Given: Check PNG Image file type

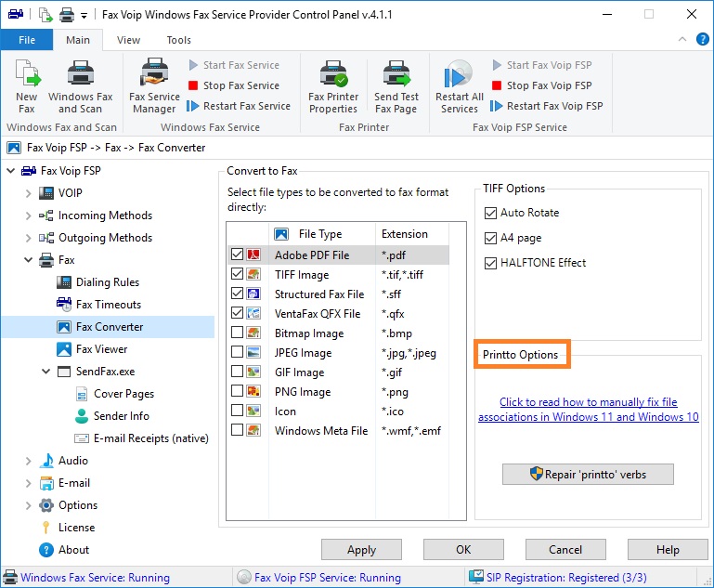Looking at the screenshot, I should pos(237,392).
